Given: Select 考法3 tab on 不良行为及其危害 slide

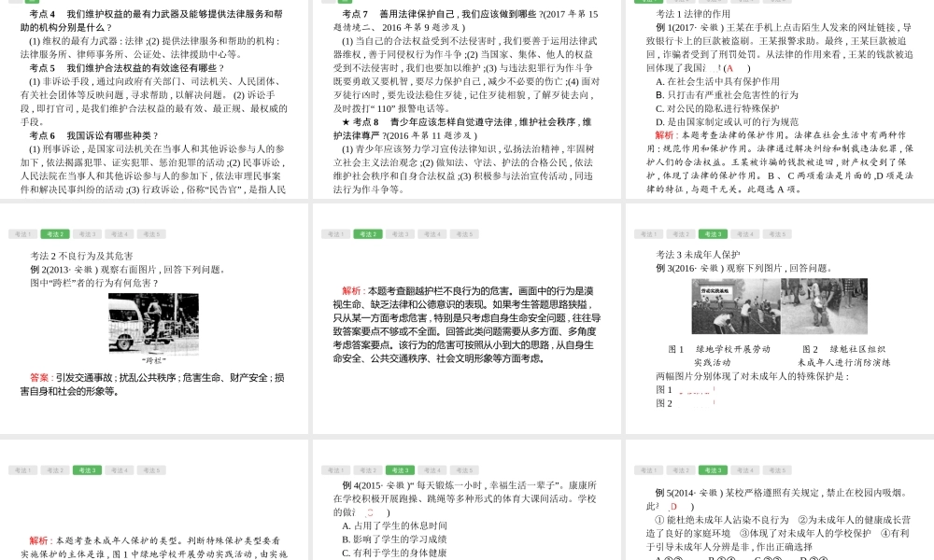Looking at the screenshot, I should (x=87, y=234).
